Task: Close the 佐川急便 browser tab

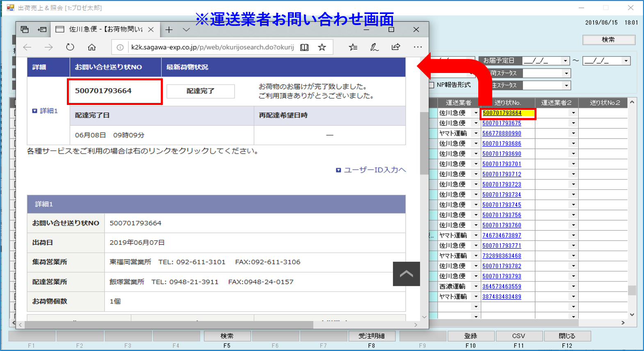Action: click(x=151, y=30)
